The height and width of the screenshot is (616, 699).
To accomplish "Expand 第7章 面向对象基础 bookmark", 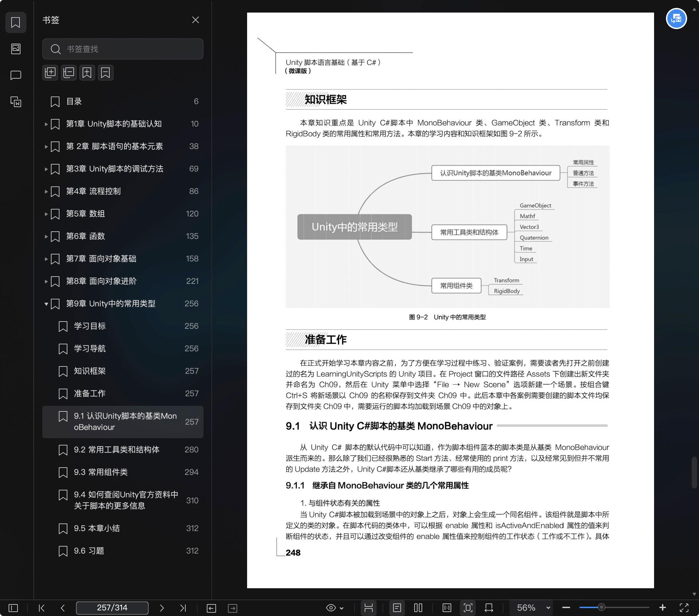I will pyautogui.click(x=46, y=259).
